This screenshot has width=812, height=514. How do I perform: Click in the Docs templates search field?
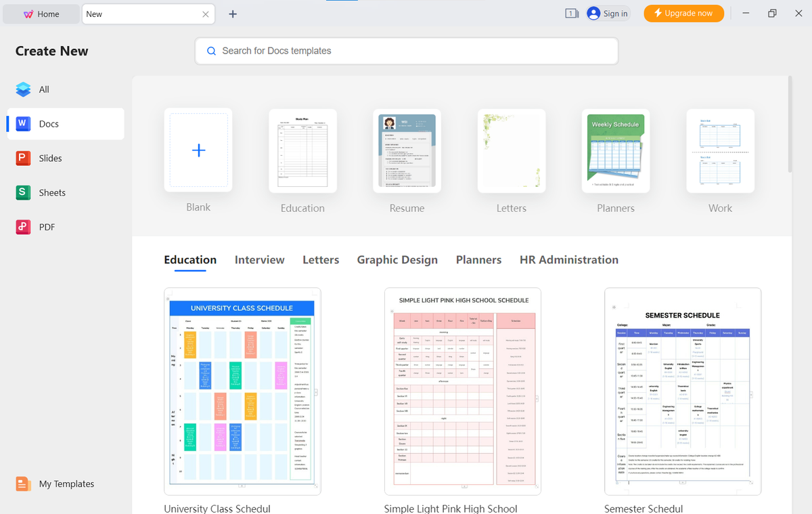coord(406,51)
